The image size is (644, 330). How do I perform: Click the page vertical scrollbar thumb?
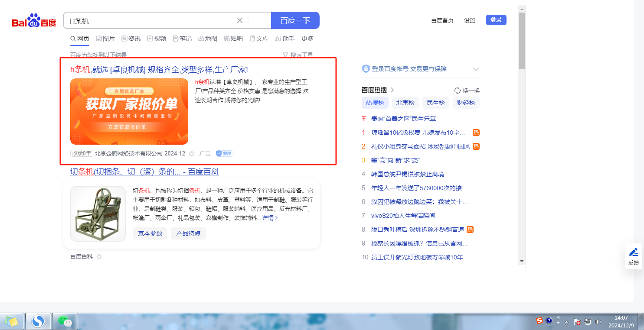click(522, 41)
